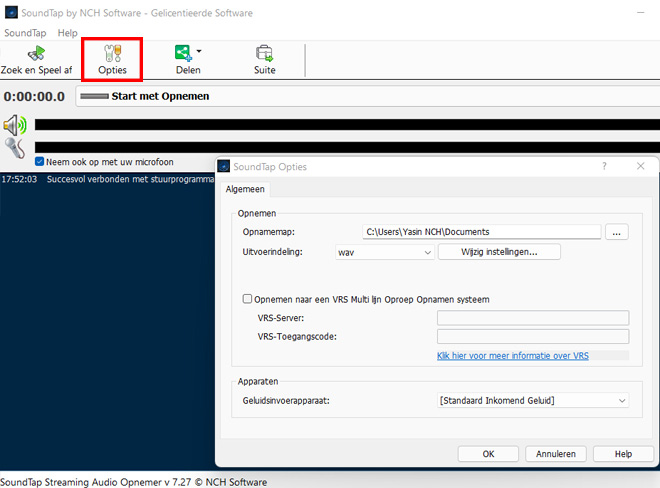Click Start met Opnemen button
Viewport: 660px width, 488px height.
(x=367, y=96)
